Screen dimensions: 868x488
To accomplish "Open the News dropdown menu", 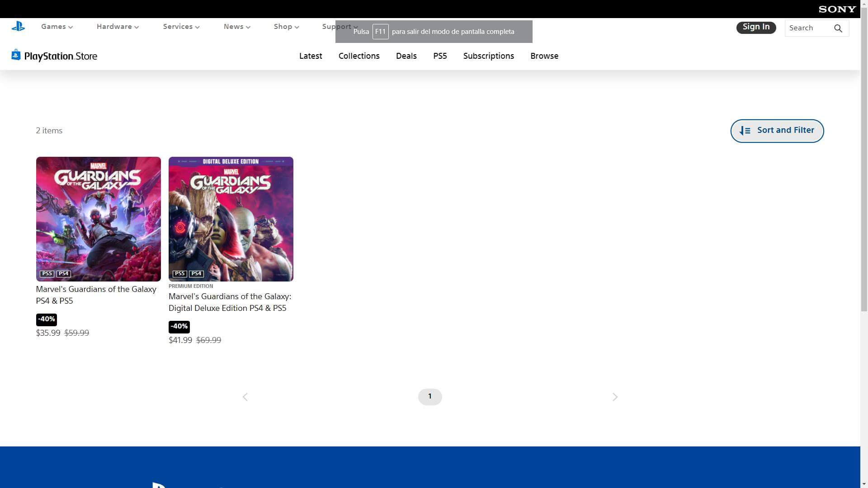I will (x=236, y=27).
